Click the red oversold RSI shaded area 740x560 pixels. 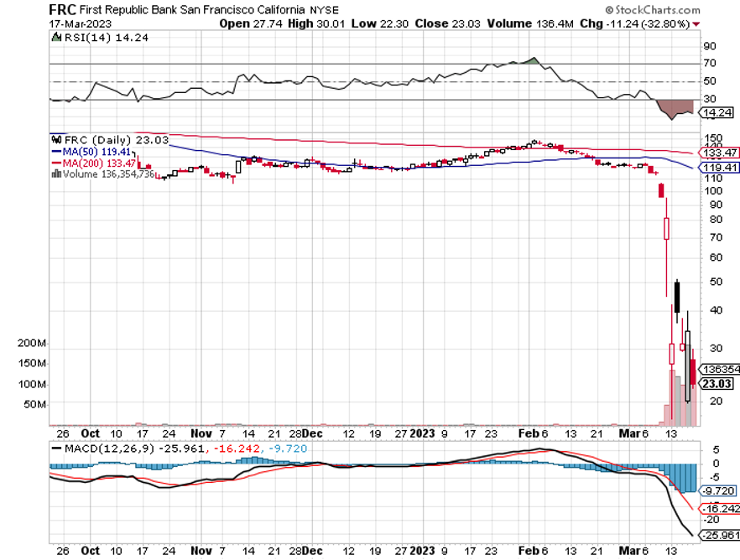pyautogui.click(x=671, y=108)
